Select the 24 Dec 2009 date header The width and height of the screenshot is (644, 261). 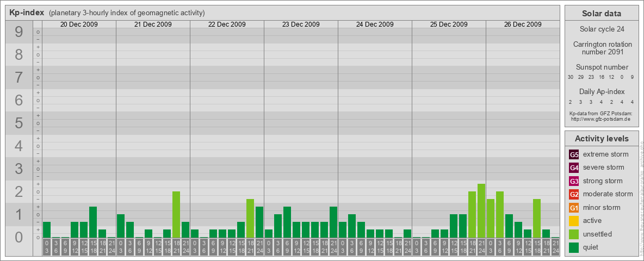point(375,24)
